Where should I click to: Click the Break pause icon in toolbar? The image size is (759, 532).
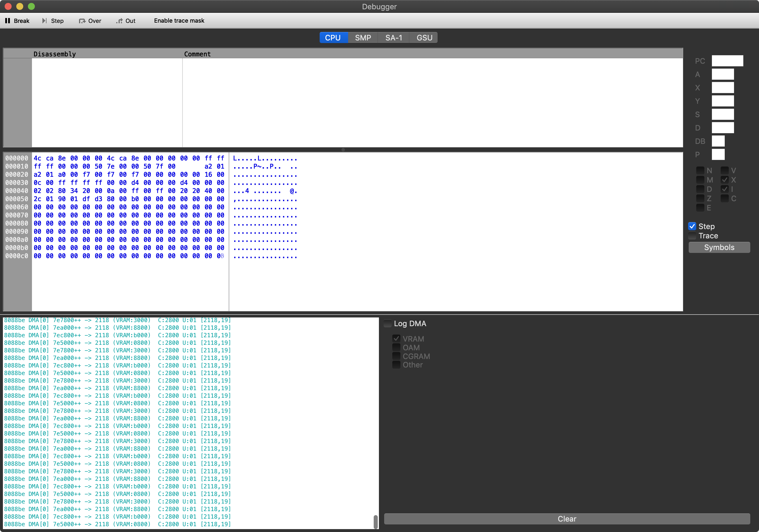[8, 21]
